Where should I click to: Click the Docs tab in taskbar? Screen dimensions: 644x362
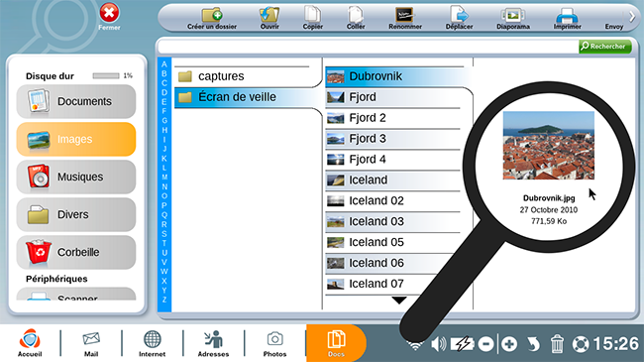pyautogui.click(x=336, y=343)
